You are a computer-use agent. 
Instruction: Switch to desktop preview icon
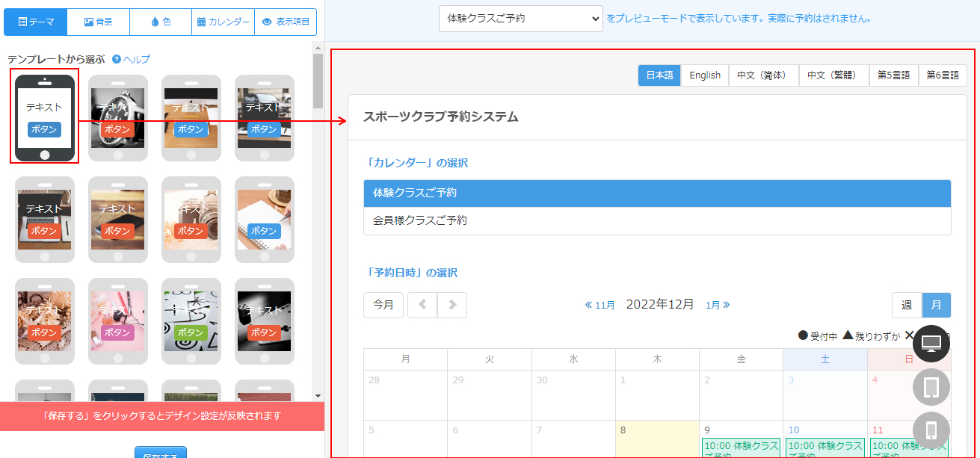(931, 344)
